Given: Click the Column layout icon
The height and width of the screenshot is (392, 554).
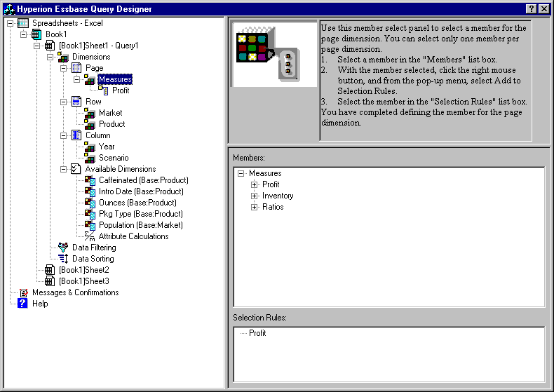Looking at the screenshot, I should [76, 135].
